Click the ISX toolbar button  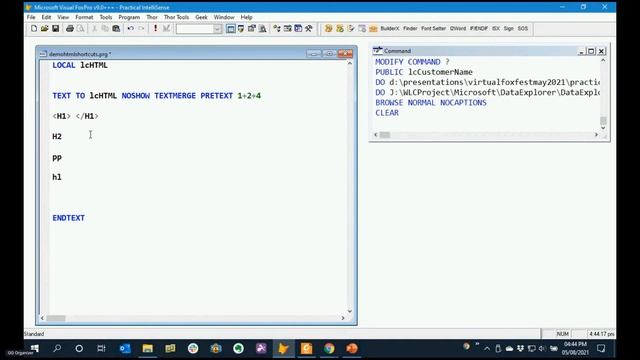click(x=496, y=29)
